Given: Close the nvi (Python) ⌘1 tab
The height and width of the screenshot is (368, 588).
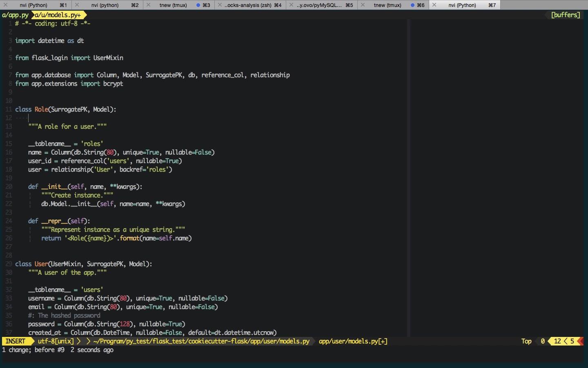Looking at the screenshot, I should (5, 5).
